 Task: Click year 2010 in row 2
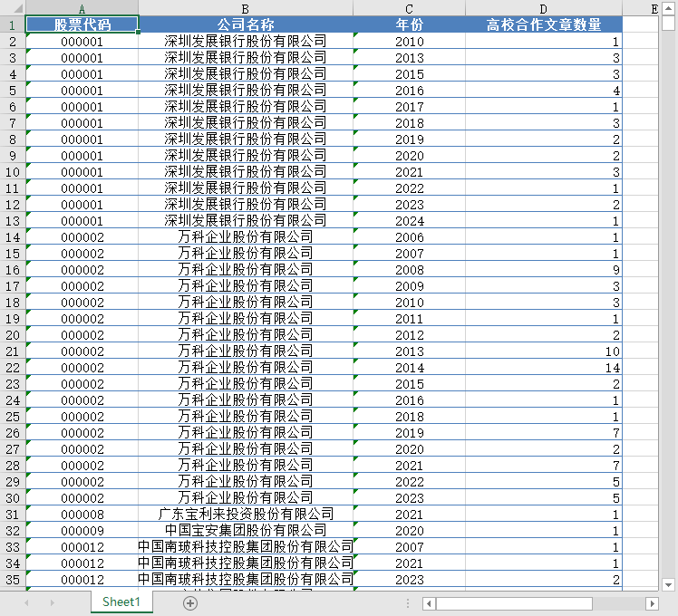[409, 42]
